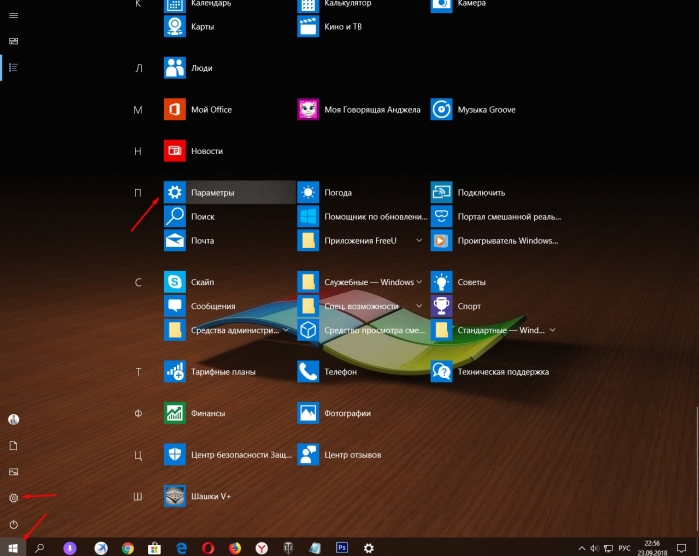699x556 pixels.
Task: Open Photoshop from taskbar
Action: [x=342, y=548]
